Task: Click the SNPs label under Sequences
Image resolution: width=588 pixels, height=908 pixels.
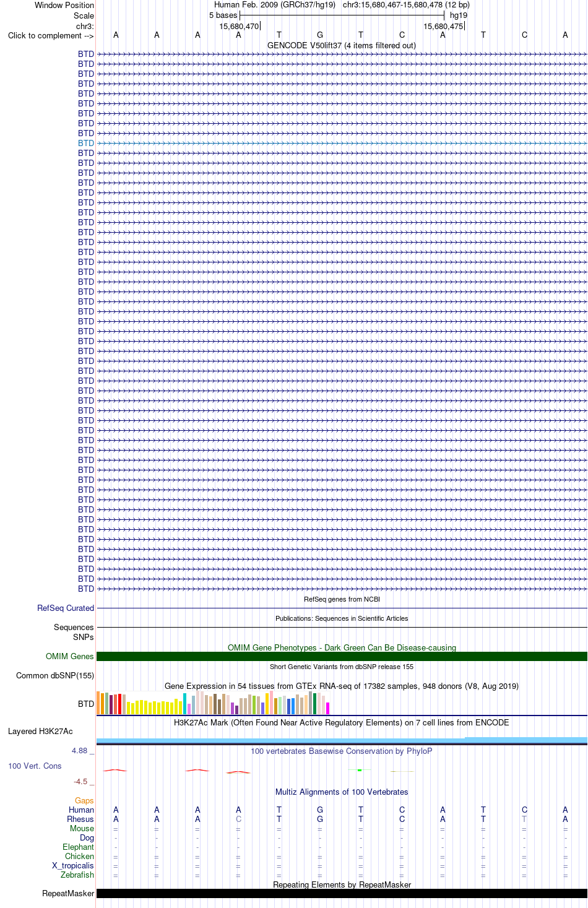Action: click(84, 637)
